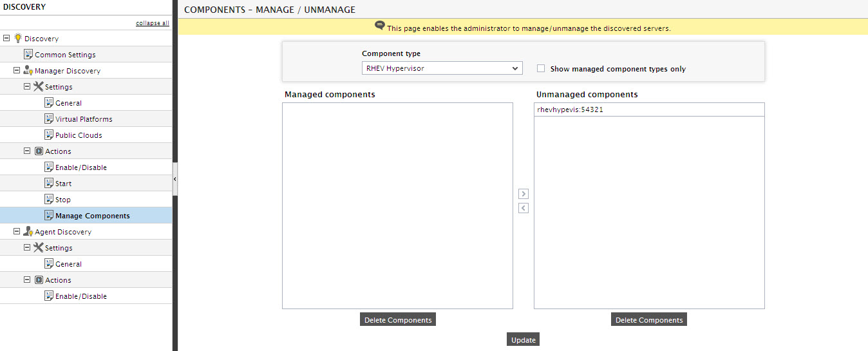This screenshot has width=868, height=351.
Task: Click the Update button
Action: click(524, 340)
